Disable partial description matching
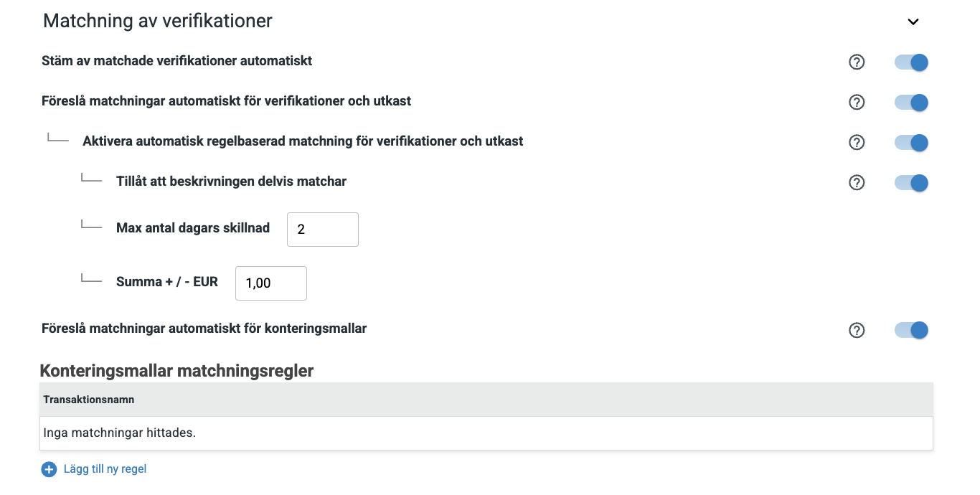 click(x=910, y=182)
